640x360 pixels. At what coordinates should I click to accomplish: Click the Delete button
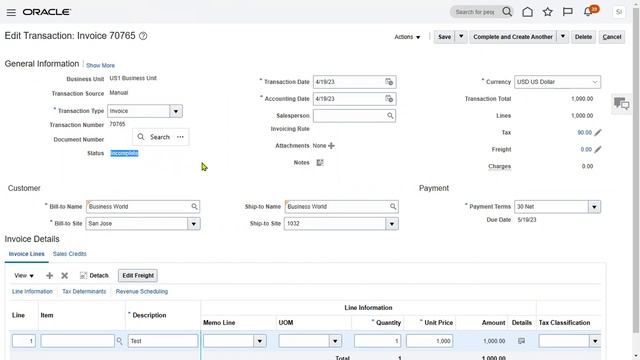coord(583,37)
